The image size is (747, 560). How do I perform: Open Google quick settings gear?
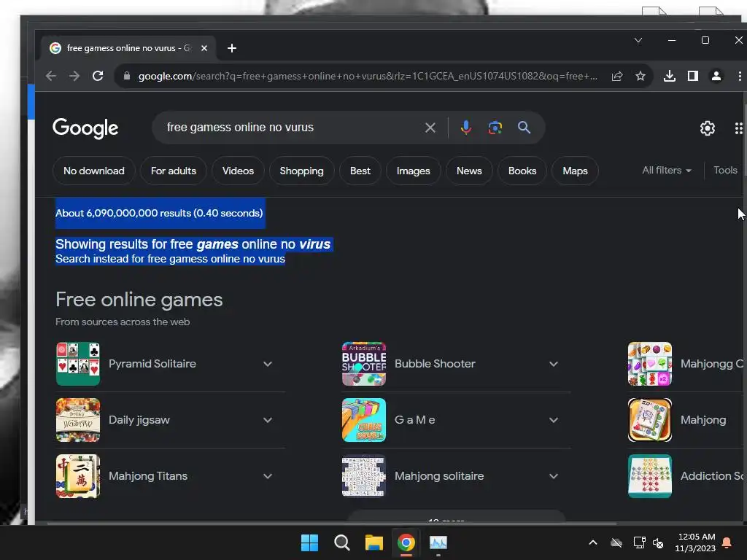[x=708, y=128]
